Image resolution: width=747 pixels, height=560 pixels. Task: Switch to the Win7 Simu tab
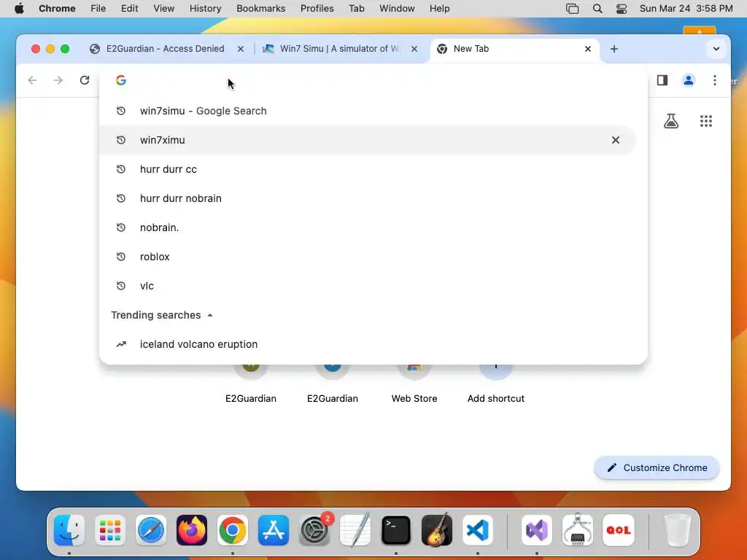click(x=340, y=49)
